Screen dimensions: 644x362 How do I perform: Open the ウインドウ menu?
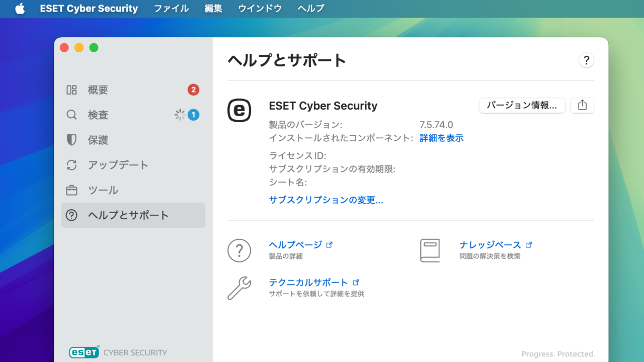[260, 9]
